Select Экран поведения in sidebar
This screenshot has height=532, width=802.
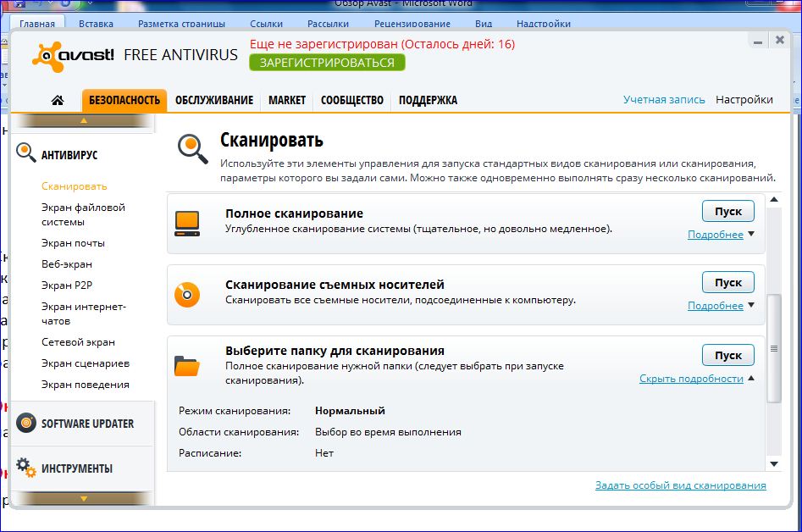(x=86, y=384)
